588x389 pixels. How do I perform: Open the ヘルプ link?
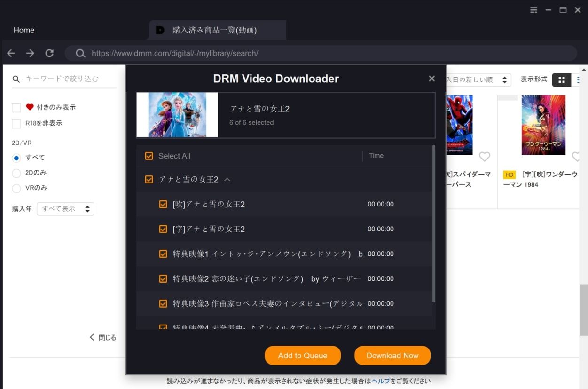381,381
